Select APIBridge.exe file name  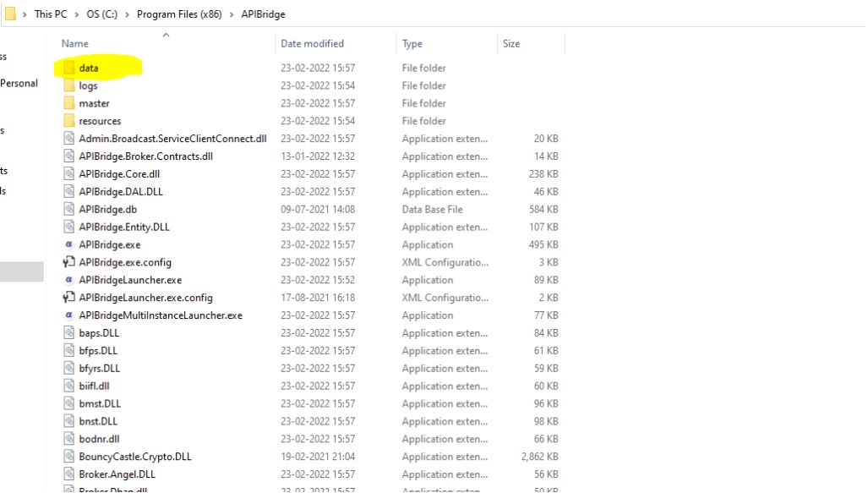tap(110, 245)
